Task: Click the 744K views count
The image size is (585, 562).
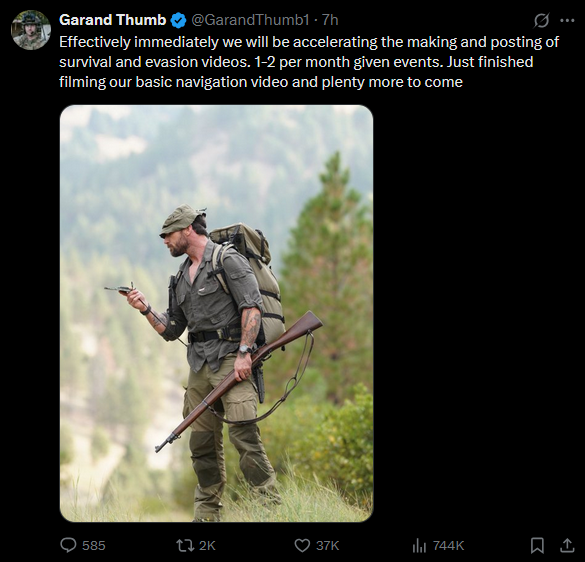Action: (x=448, y=546)
